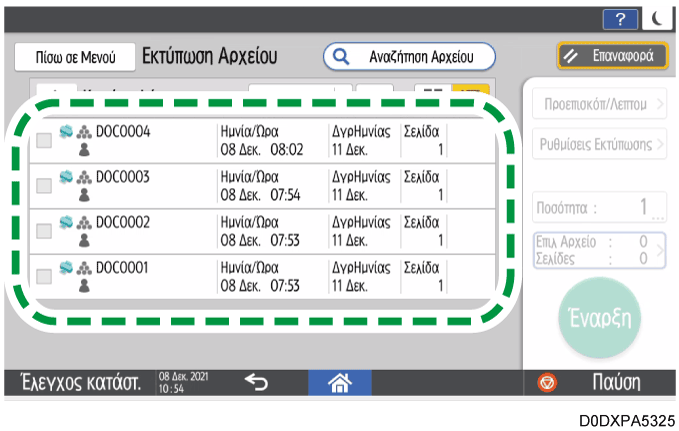679x431 pixels.
Task: Switch to thumbnail grid view icon
Action: click(431, 92)
